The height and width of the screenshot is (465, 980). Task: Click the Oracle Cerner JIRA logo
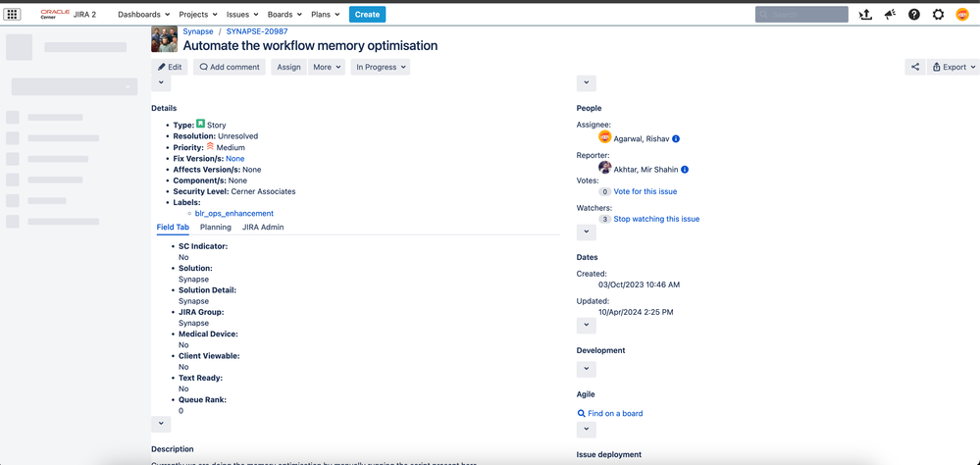tap(69, 14)
